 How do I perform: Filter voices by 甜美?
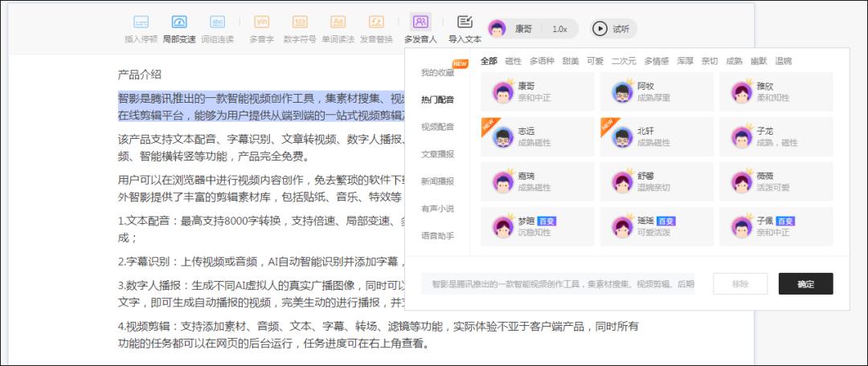pyautogui.click(x=570, y=61)
